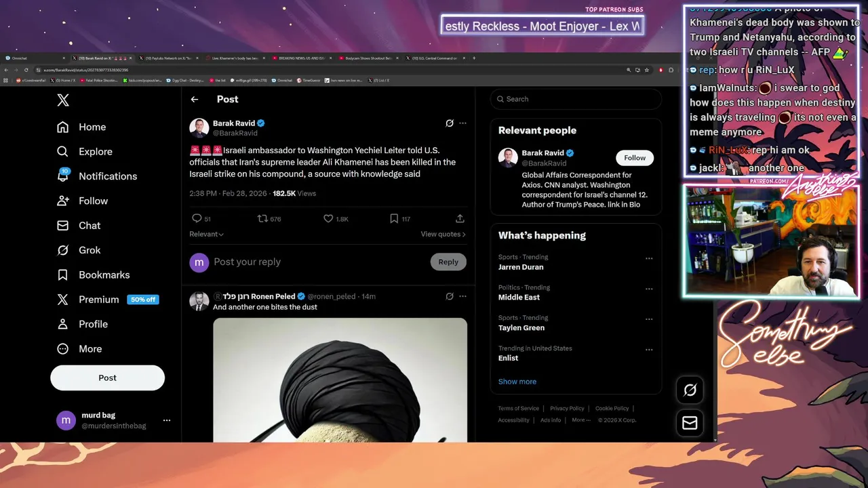The height and width of the screenshot is (488, 868).
Task: Reload the page in the browser
Action: click(x=26, y=70)
